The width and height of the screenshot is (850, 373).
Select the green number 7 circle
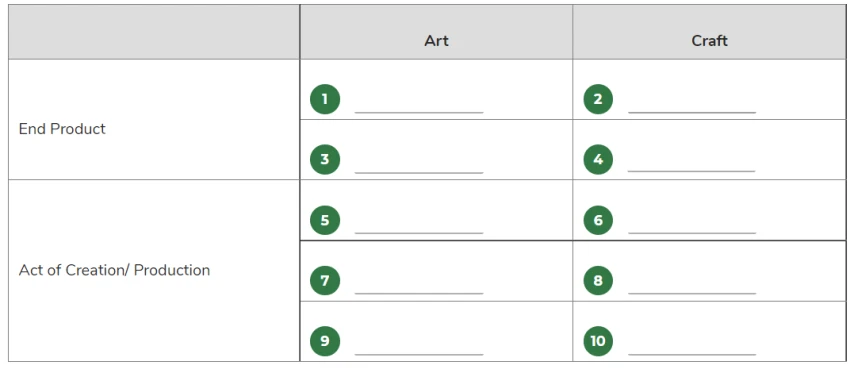tap(325, 280)
